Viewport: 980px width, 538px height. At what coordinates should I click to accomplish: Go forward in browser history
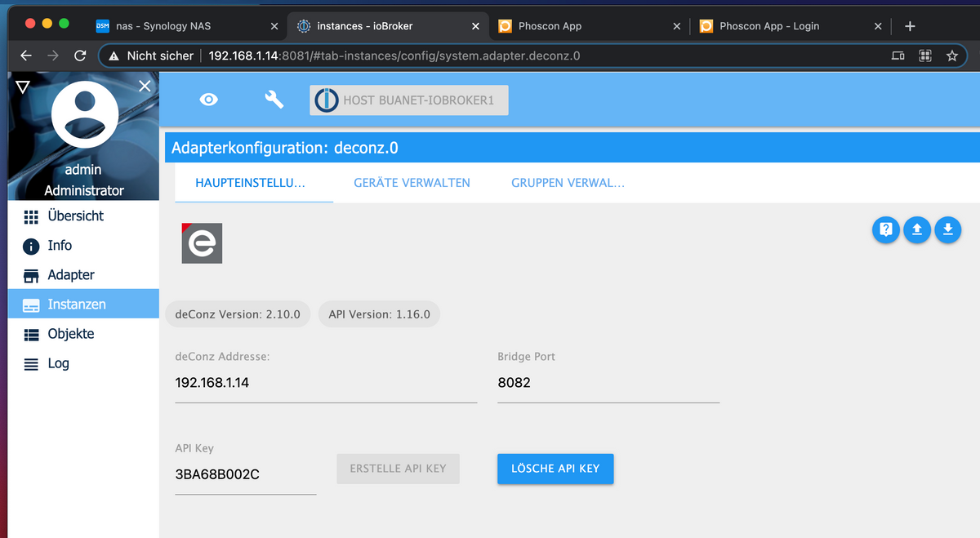53,56
